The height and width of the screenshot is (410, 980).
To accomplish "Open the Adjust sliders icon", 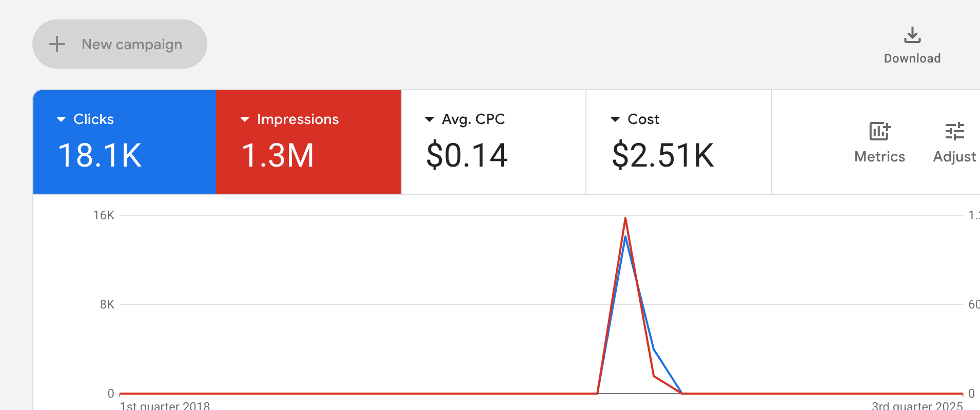I will (955, 131).
